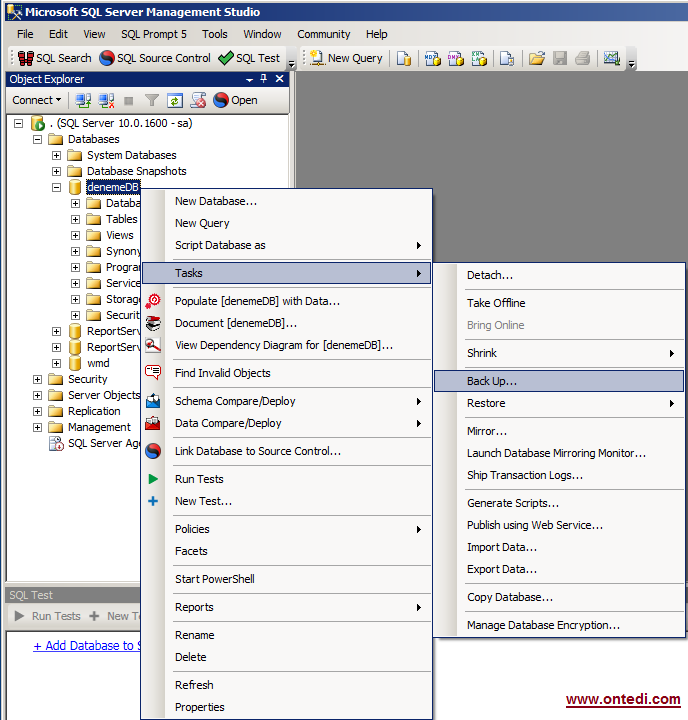Expand the Replication folder

[38, 411]
